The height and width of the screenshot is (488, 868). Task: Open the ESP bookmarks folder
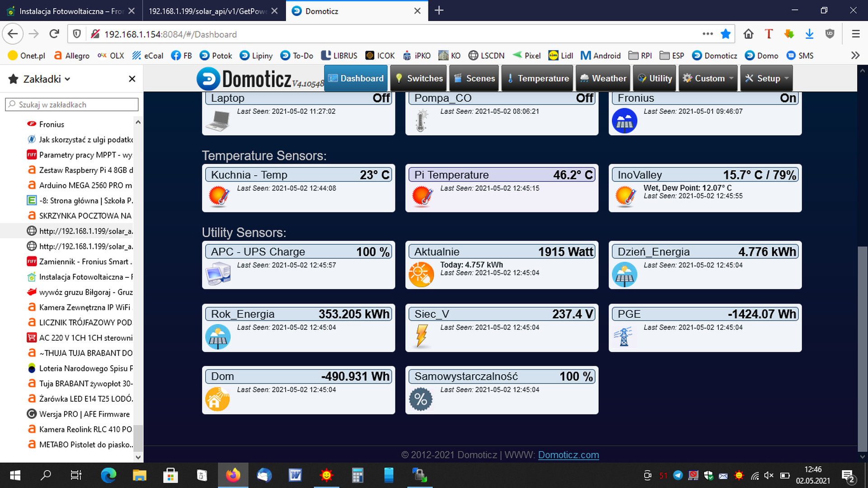[x=672, y=56]
